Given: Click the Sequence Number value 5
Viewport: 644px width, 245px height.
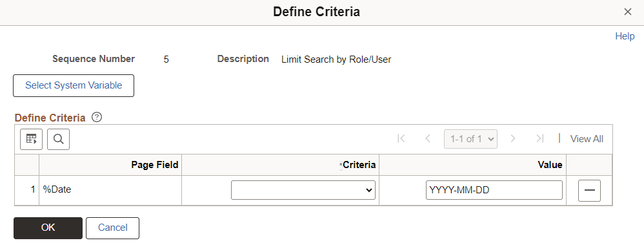Looking at the screenshot, I should click(x=166, y=59).
